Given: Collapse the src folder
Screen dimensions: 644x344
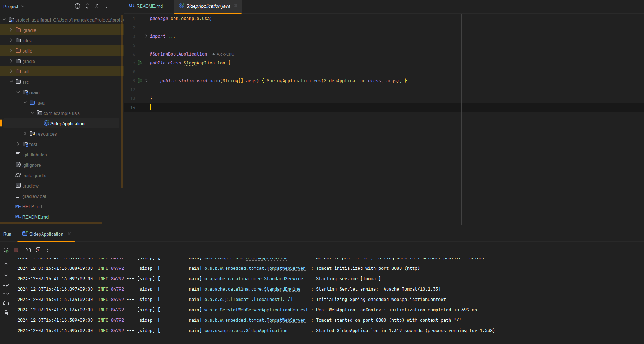Looking at the screenshot, I should point(11,82).
